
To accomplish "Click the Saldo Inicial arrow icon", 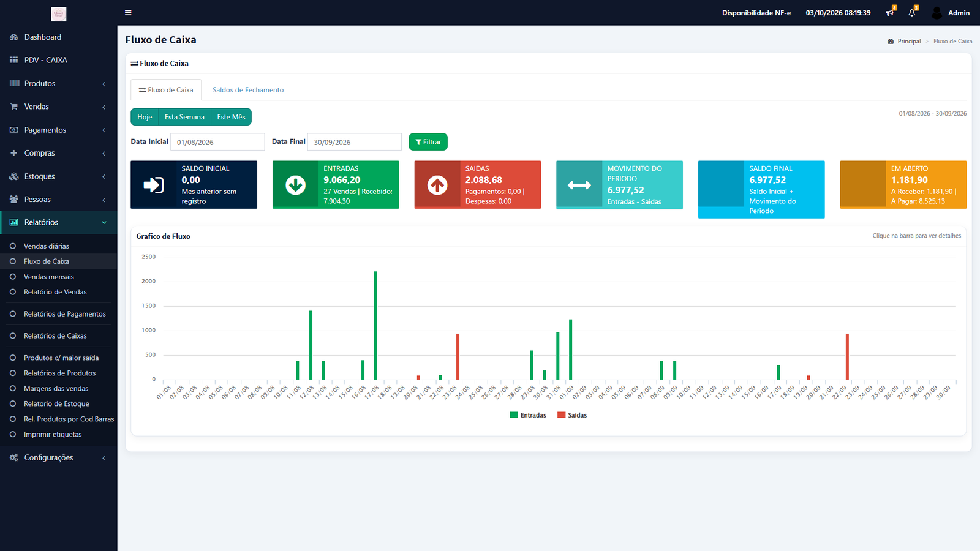I will click(x=153, y=185).
